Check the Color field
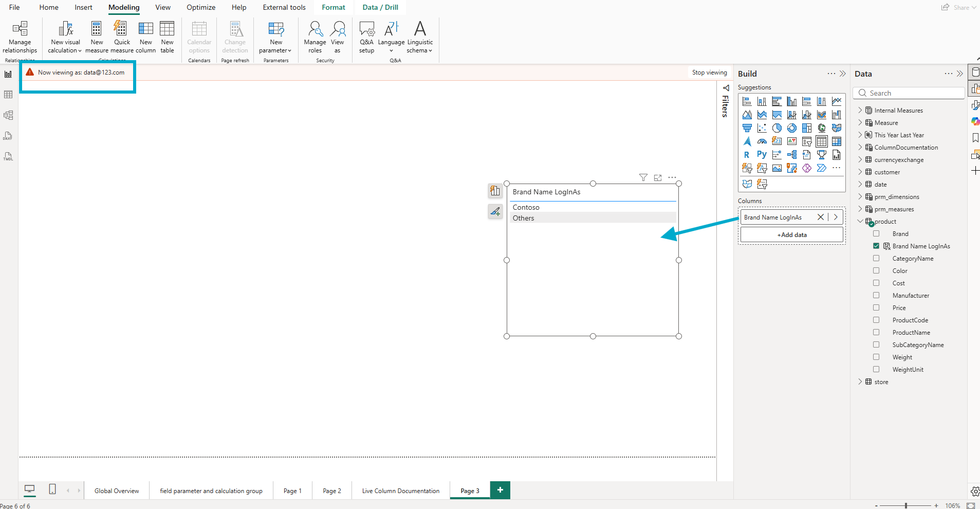The height and width of the screenshot is (509, 980). [876, 271]
